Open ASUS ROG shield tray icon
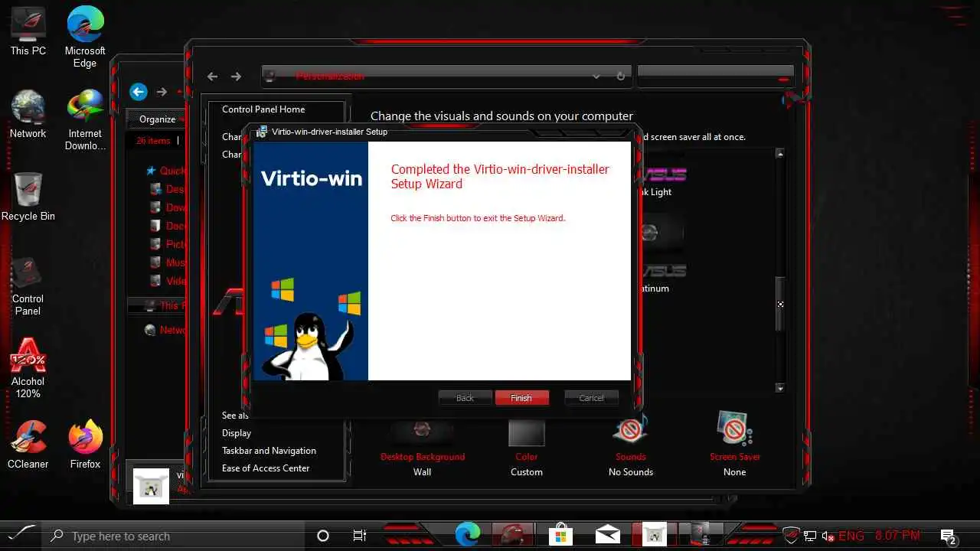The height and width of the screenshot is (551, 980). tap(792, 536)
